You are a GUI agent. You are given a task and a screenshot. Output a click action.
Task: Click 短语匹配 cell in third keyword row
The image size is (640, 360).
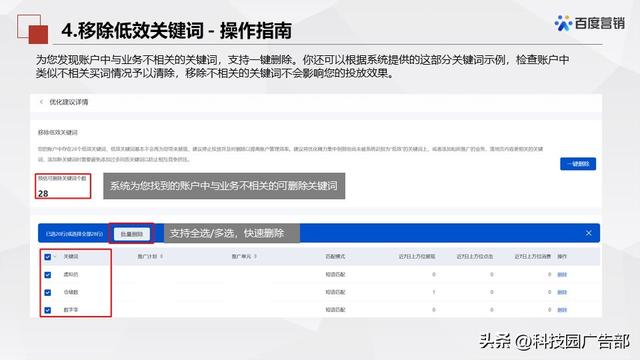[335, 310]
